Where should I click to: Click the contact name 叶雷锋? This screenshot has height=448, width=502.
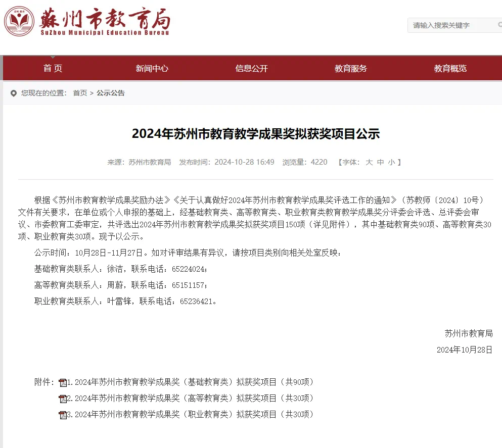coord(119,302)
